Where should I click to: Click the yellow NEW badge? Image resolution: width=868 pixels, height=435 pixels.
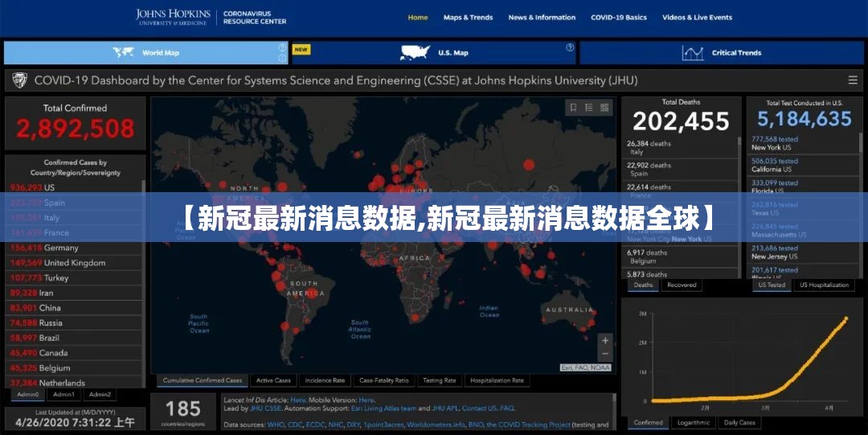click(301, 49)
